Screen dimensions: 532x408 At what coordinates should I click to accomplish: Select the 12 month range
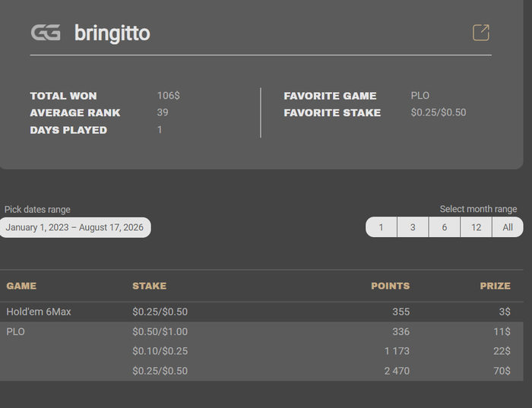[x=476, y=227]
